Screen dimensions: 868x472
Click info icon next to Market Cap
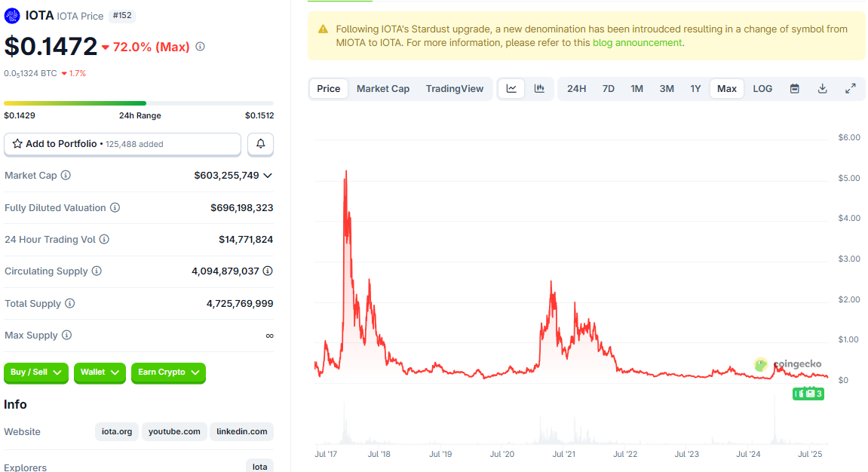coord(66,176)
